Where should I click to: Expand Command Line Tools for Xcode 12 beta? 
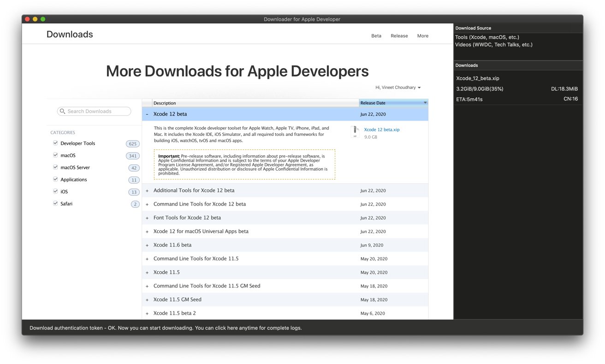147,204
